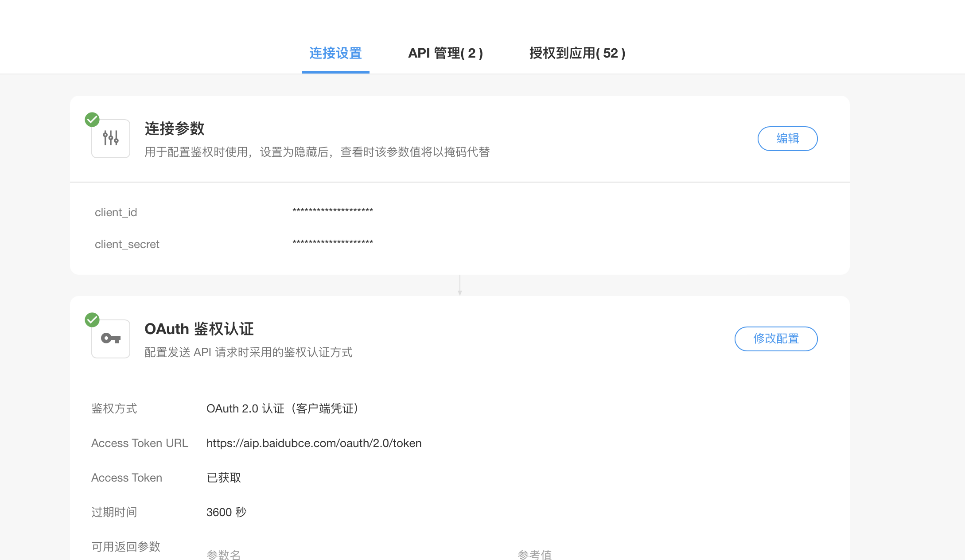Click the 参数名 column header
965x560 pixels.
point(223,554)
